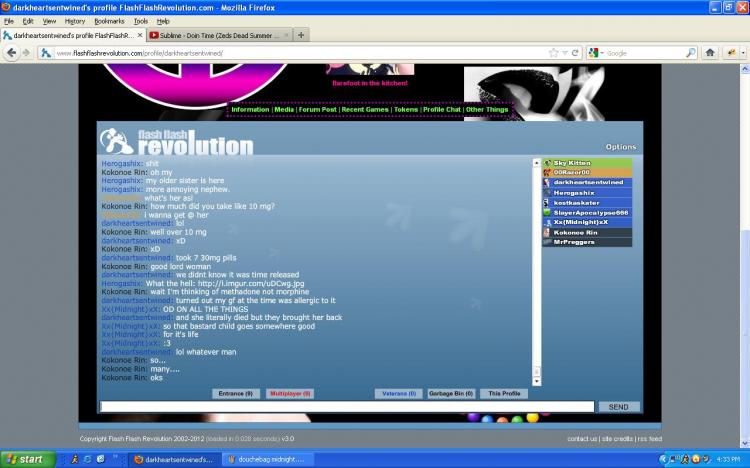Select the Multiplayer chat room
Screen dimensions: 750x468
291,393
